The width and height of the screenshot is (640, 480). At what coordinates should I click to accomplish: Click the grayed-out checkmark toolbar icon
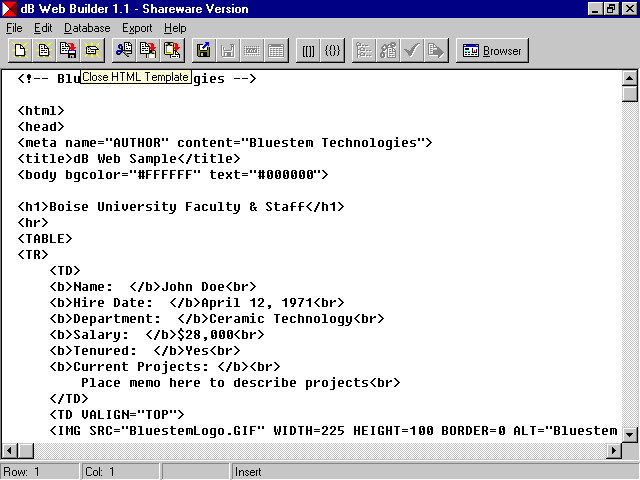[x=411, y=50]
